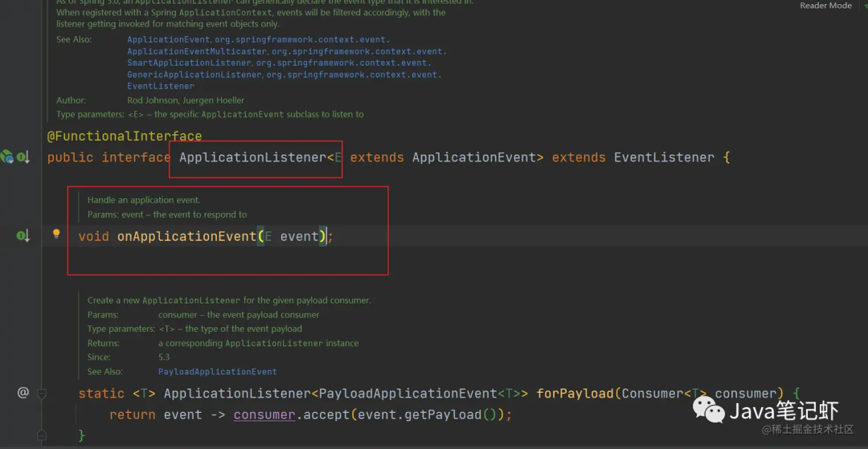868x449 pixels.
Task: Open ApplicationEventMulticaster documentation link
Action: pos(196,51)
